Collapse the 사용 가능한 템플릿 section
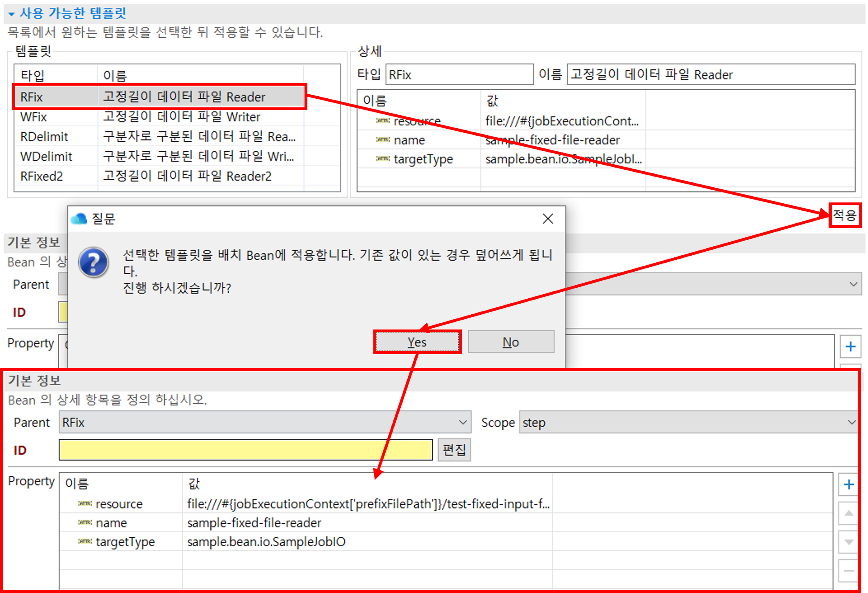Screen dimensions: 868x593 point(11,14)
